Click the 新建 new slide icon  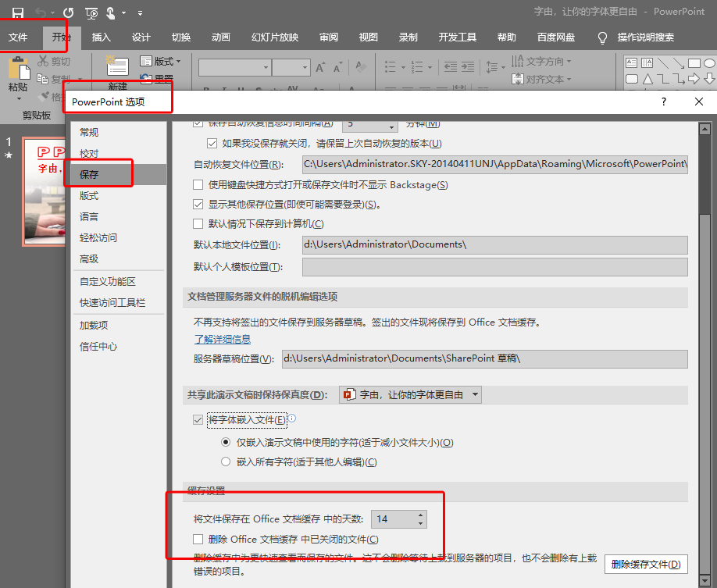tap(117, 66)
